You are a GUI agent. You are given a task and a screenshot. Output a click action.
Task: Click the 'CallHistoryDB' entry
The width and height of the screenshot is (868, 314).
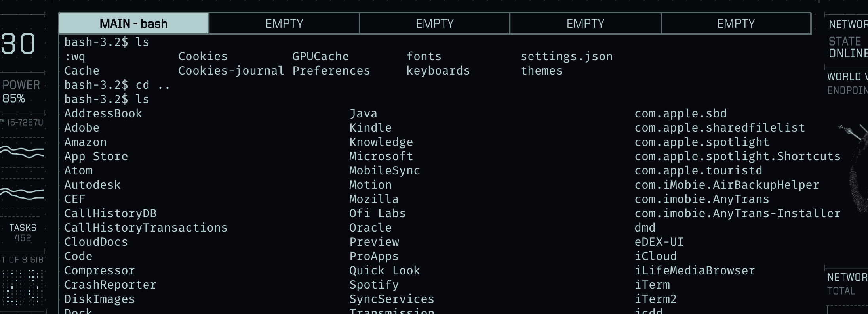coord(110,213)
